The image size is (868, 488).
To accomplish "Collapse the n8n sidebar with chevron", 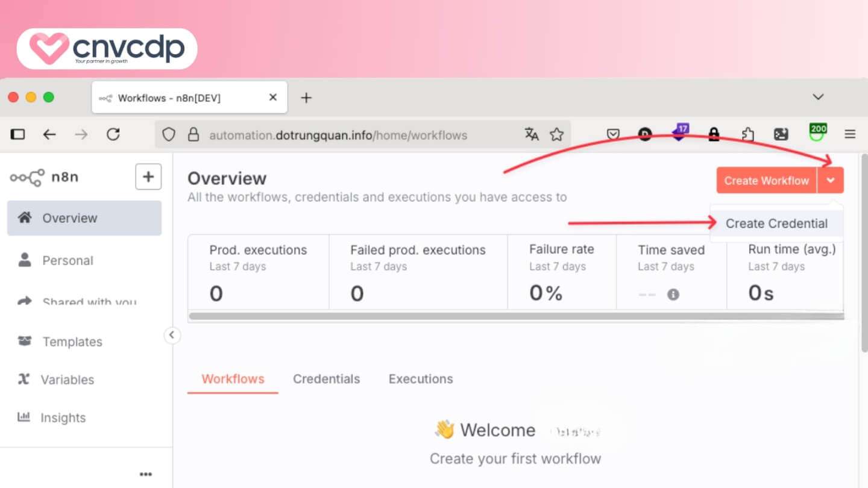I will click(x=172, y=335).
